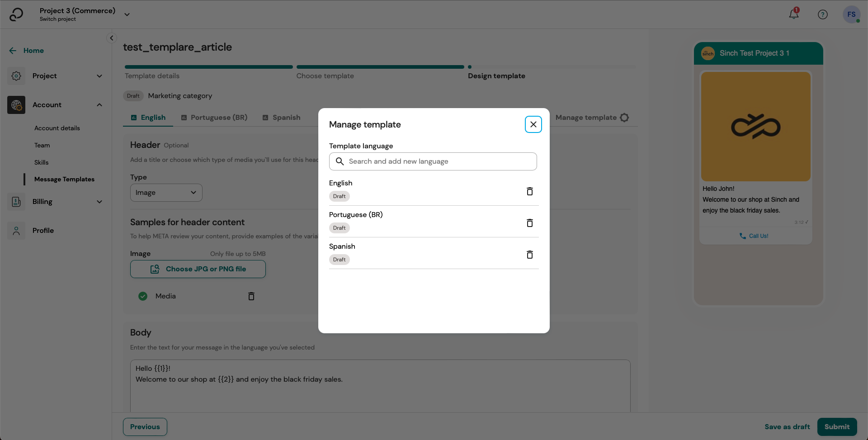
Task: Collapse the Account section
Action: [x=99, y=104]
